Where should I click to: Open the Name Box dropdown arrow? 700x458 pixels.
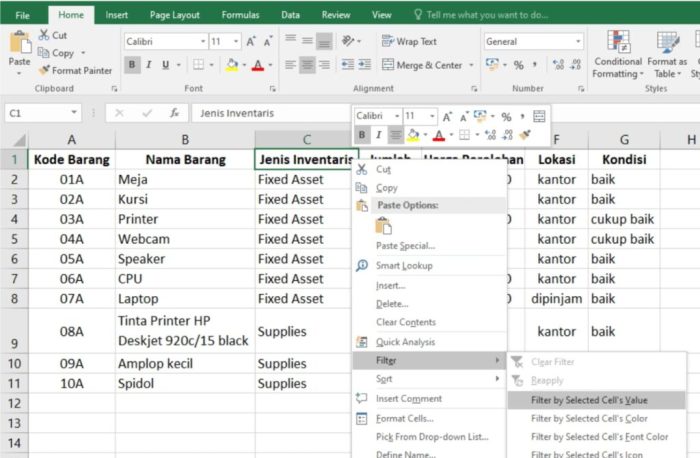[x=74, y=113]
